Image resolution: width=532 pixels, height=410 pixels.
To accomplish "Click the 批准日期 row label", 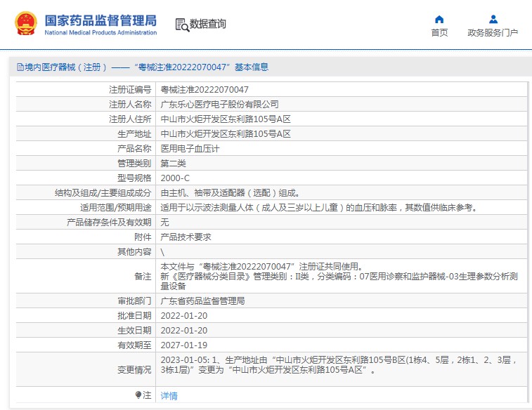I will (134, 316).
